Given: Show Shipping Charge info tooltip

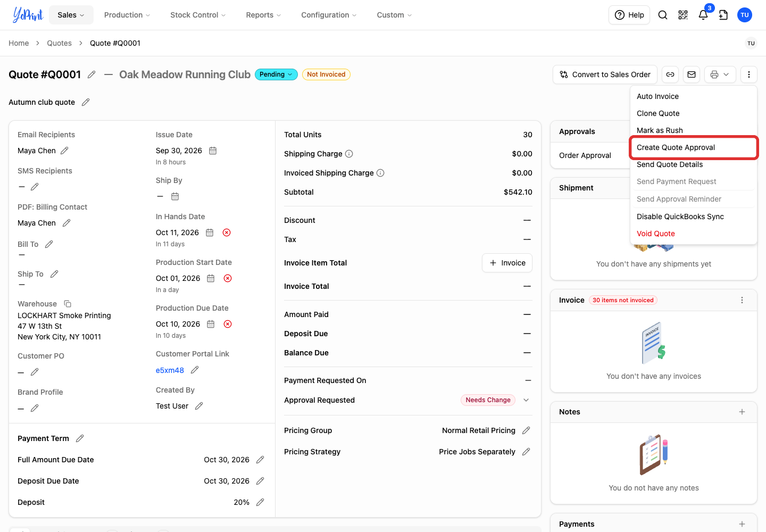Looking at the screenshot, I should [349, 154].
